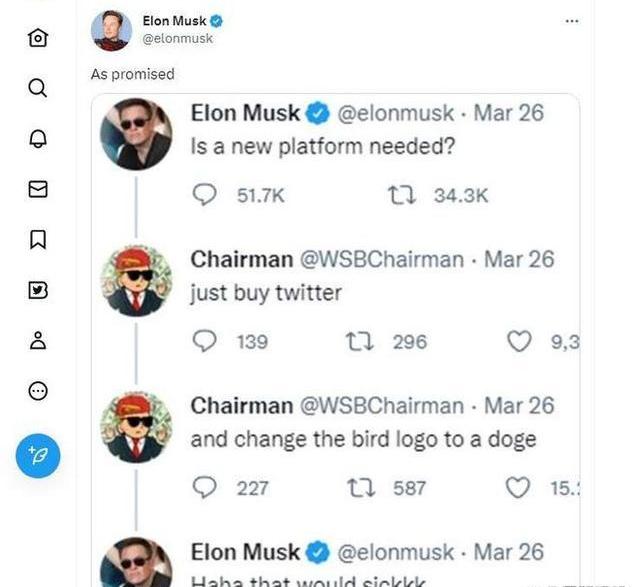Click the retweet icon showing 34.3K
Viewport: 640px width, 587px height.
(x=402, y=196)
